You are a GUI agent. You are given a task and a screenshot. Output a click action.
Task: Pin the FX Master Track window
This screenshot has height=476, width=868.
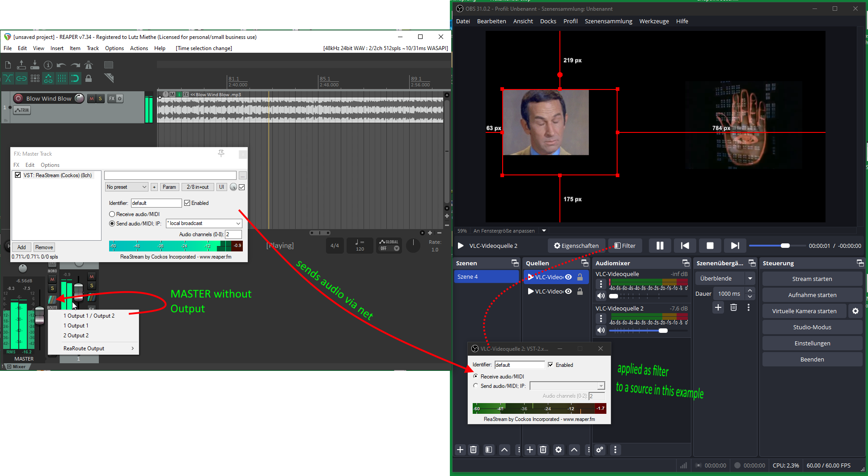(221, 153)
